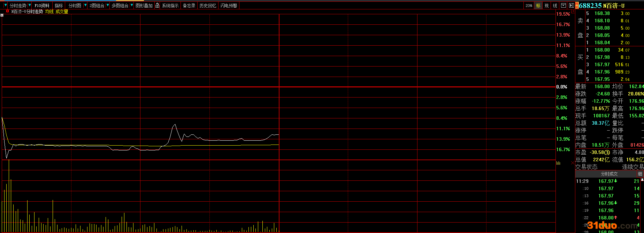Expand the 分时图 dropdown arrow
The width and height of the screenshot is (644, 233).
pos(85,6)
